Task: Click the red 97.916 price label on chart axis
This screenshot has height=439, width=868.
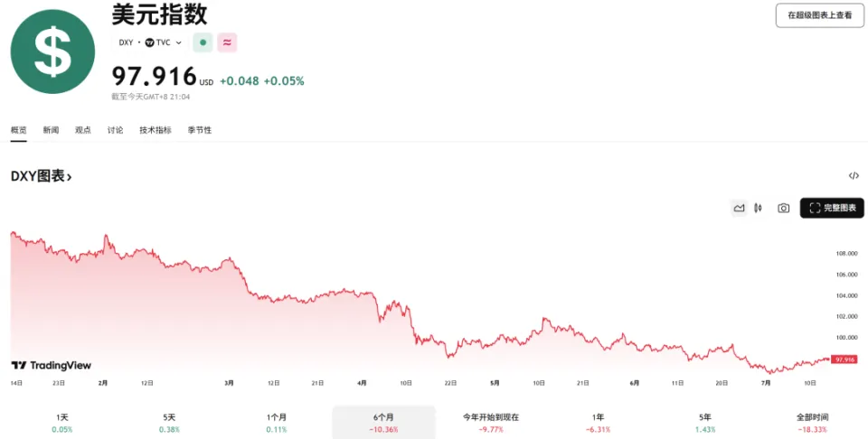Action: [845, 360]
